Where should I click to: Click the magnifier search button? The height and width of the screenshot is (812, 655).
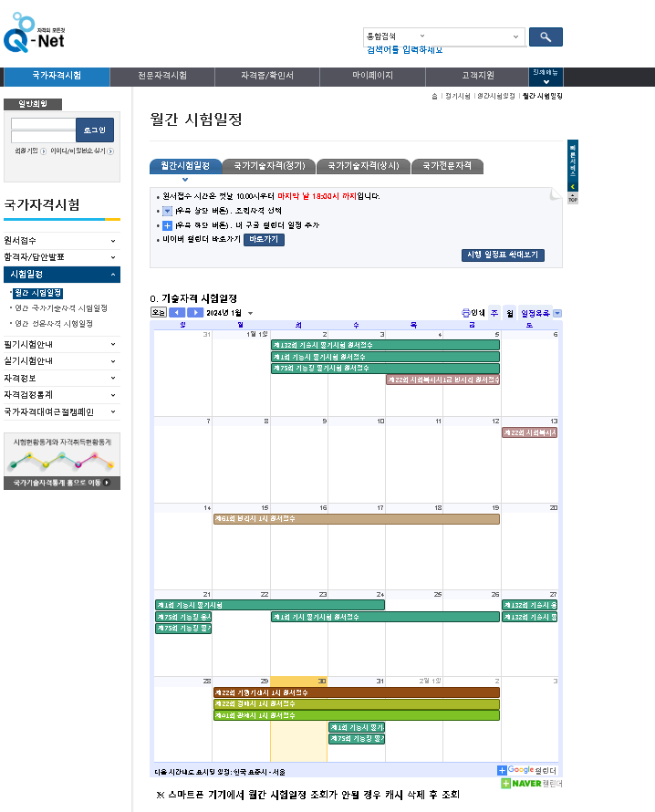coord(546,36)
